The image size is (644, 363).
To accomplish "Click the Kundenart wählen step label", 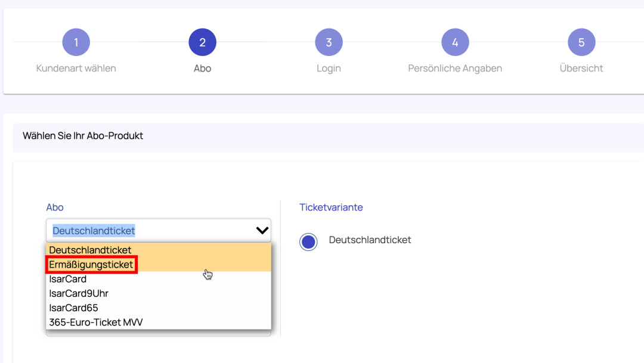I will 76,68.
